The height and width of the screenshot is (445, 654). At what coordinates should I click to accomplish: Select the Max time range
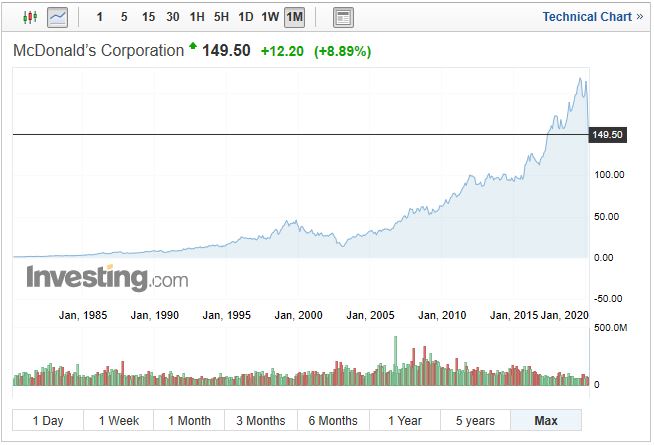pos(546,420)
